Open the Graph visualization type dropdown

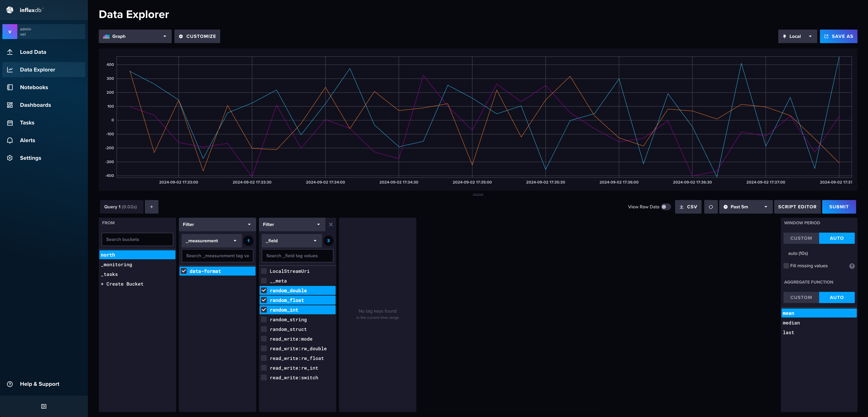point(135,36)
